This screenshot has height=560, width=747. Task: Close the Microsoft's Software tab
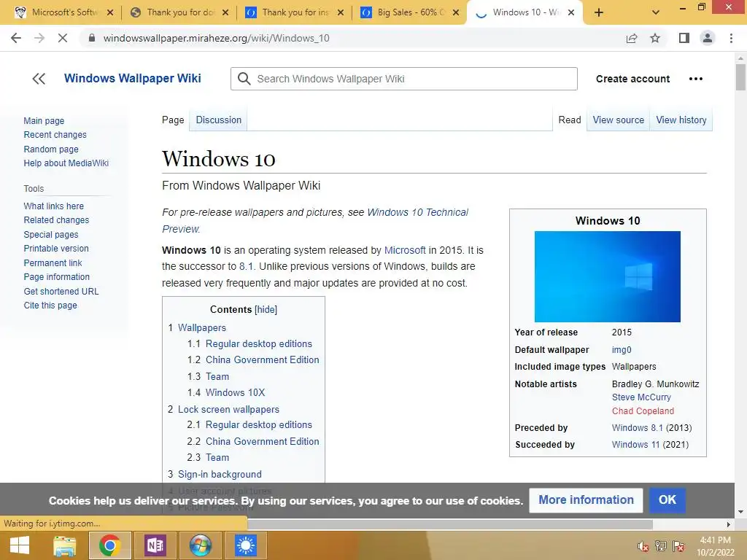click(x=110, y=13)
